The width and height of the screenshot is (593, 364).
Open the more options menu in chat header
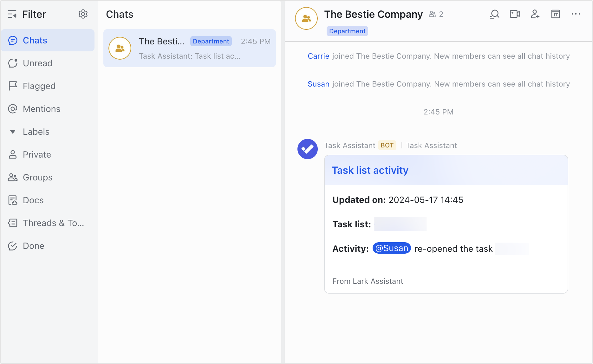tap(576, 14)
